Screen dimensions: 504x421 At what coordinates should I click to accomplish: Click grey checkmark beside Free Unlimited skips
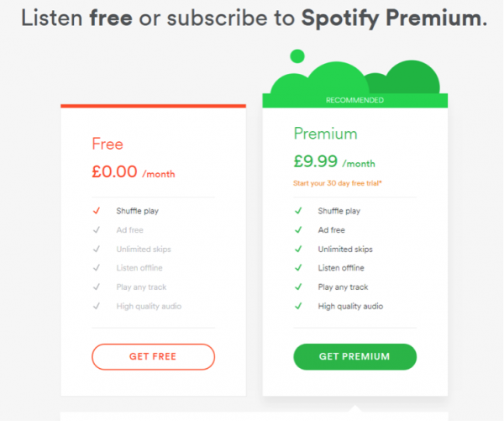tap(97, 250)
